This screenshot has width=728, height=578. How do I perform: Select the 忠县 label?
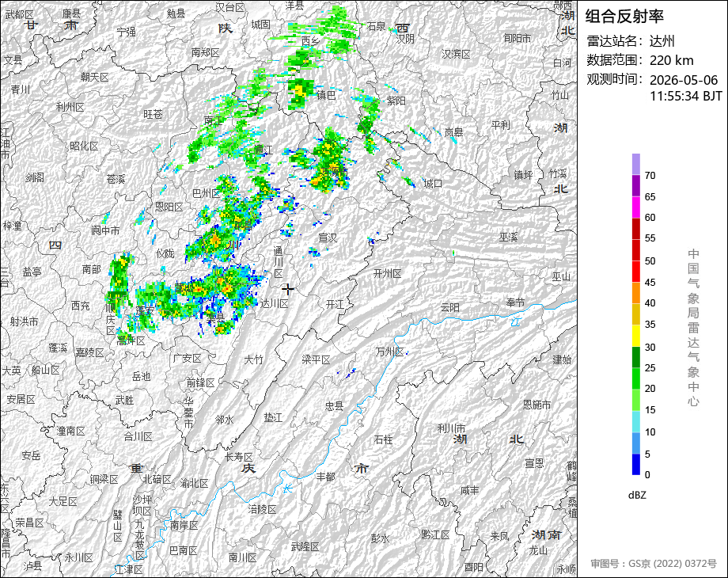click(334, 406)
